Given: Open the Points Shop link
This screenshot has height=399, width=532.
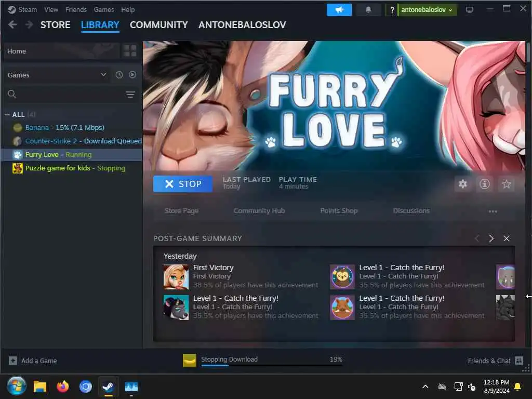Looking at the screenshot, I should (x=339, y=211).
